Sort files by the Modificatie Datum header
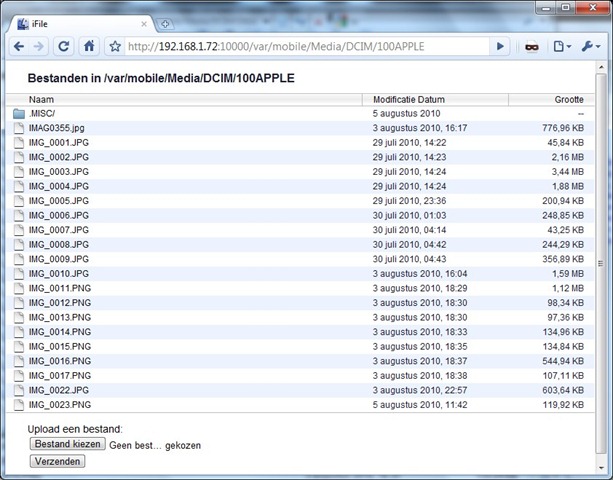Viewport: 613px width, 480px height. (409, 99)
